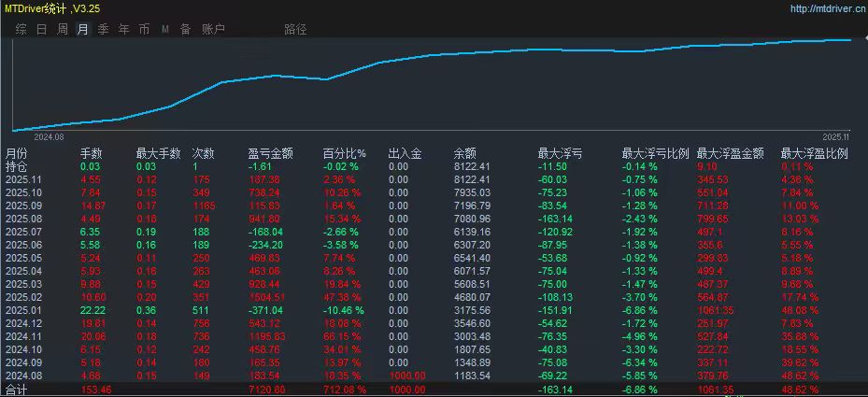
Task: Click the -168.04 loss amount value
Action: 267,232
